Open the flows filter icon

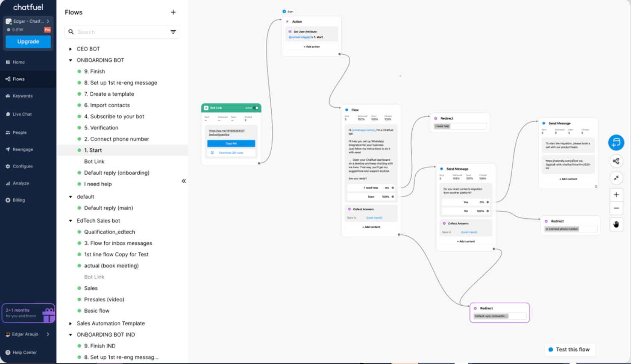click(x=173, y=32)
